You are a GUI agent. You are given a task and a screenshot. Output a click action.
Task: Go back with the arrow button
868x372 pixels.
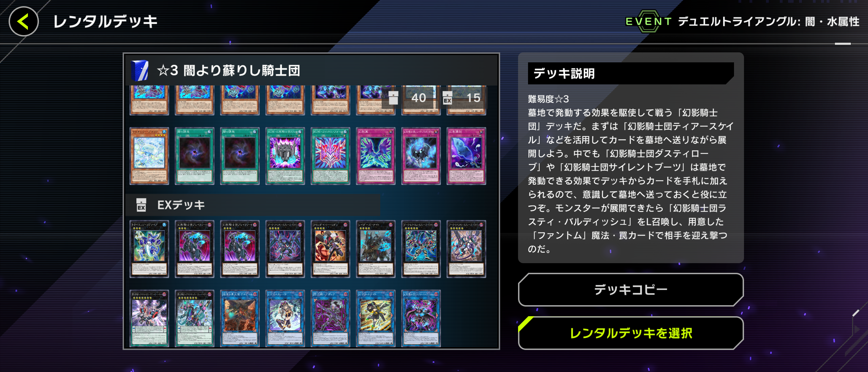click(23, 21)
